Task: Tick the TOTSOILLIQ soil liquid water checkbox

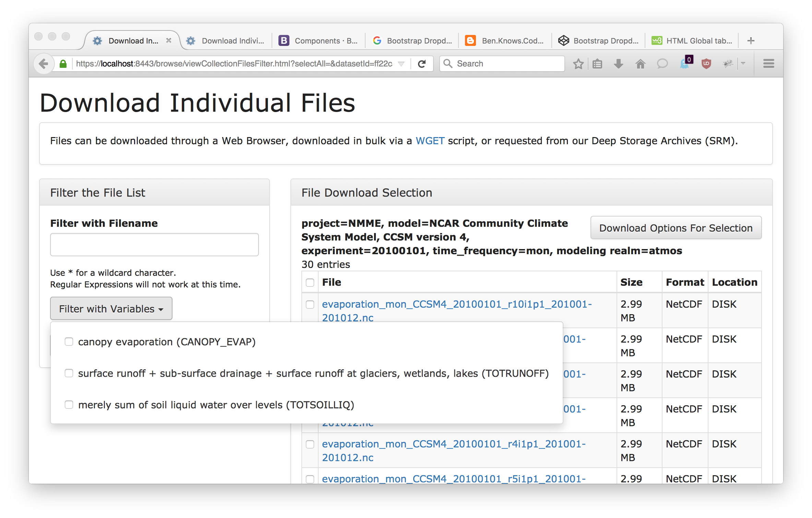Action: pyautogui.click(x=69, y=405)
